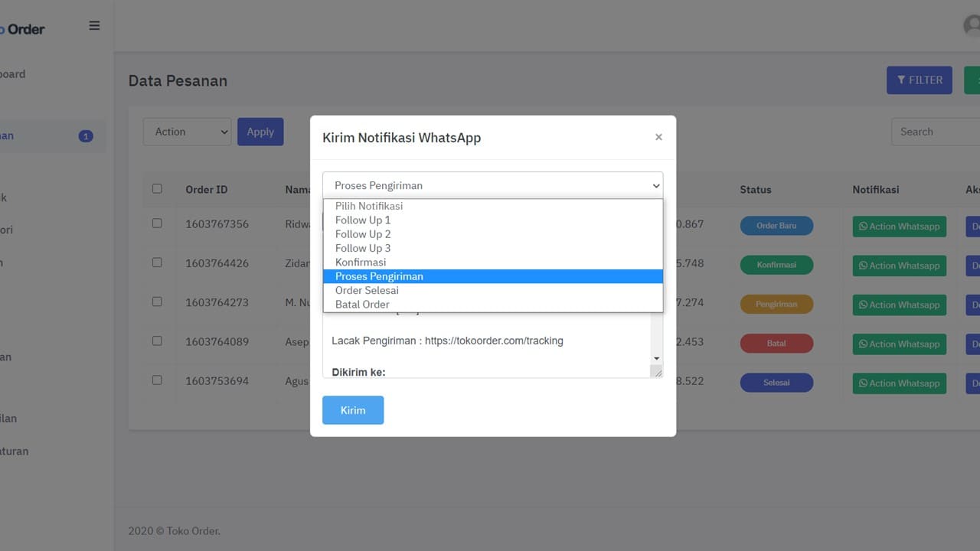The image size is (980, 551).
Task: Click Action Whatsapp for Pengiriman row
Action: tap(899, 305)
